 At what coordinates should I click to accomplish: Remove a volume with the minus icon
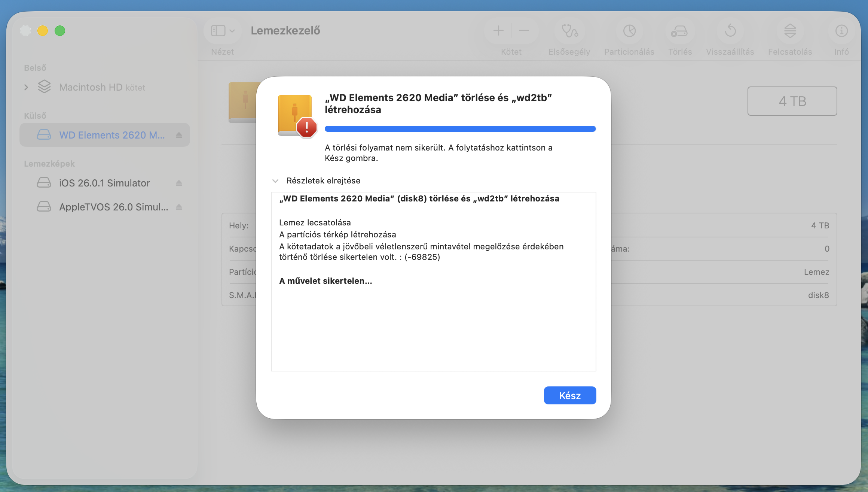coord(524,31)
